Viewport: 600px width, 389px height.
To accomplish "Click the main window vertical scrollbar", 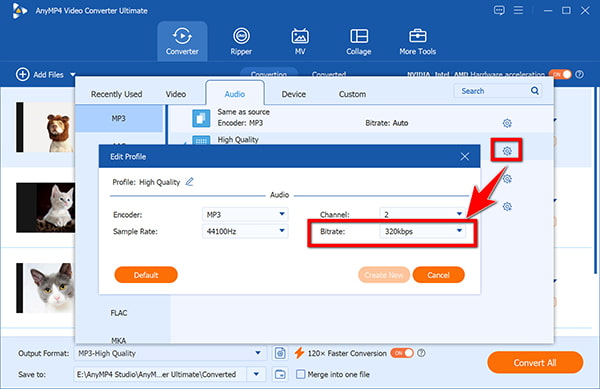I will 595,180.
